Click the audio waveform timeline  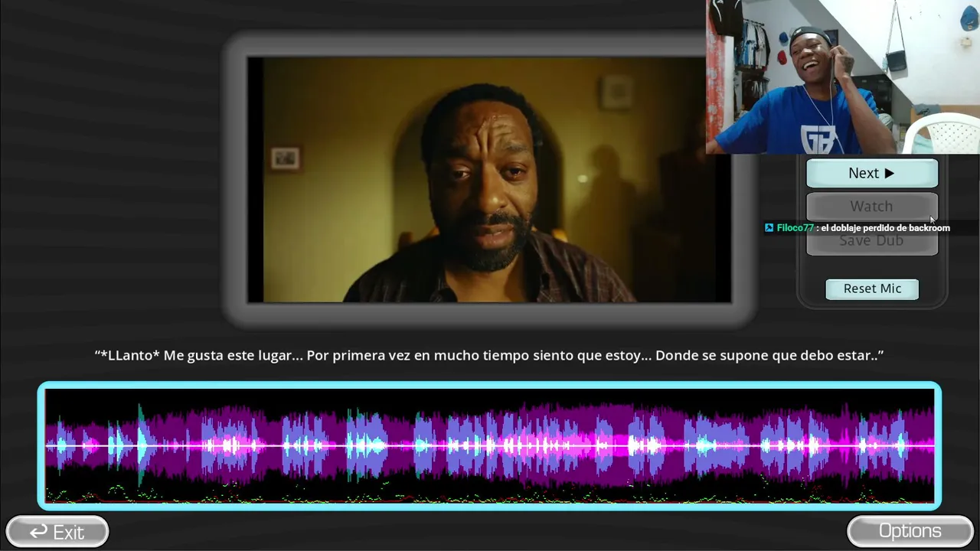[489, 445]
